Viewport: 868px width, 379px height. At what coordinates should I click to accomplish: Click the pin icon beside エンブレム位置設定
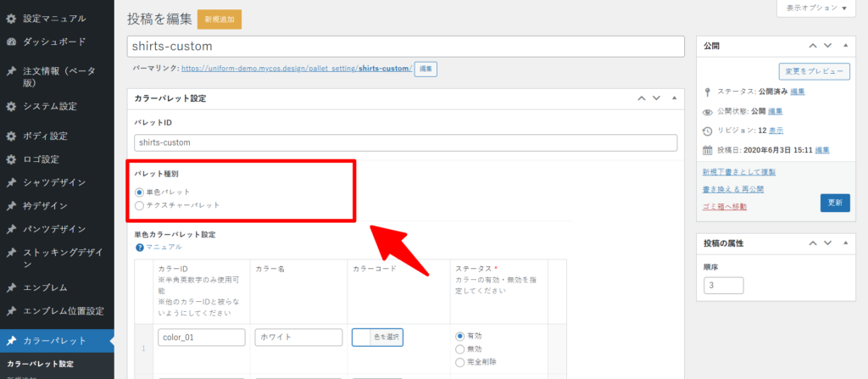coord(11,311)
